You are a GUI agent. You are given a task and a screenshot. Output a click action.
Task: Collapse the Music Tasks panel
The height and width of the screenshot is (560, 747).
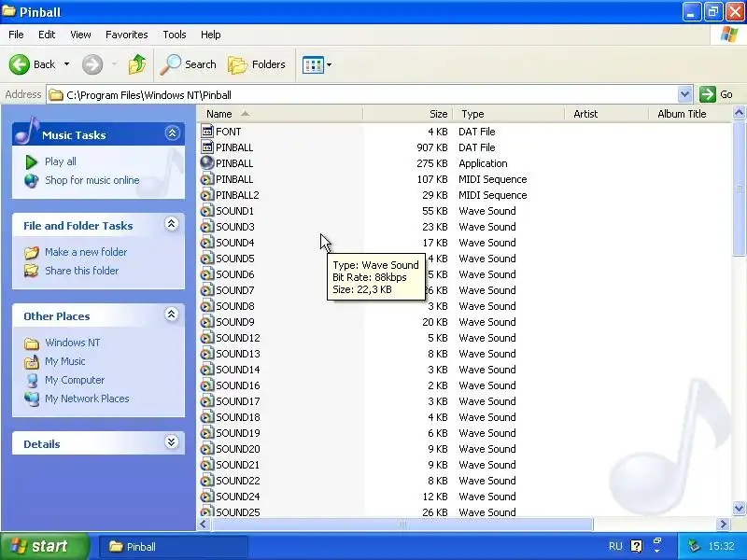point(172,133)
